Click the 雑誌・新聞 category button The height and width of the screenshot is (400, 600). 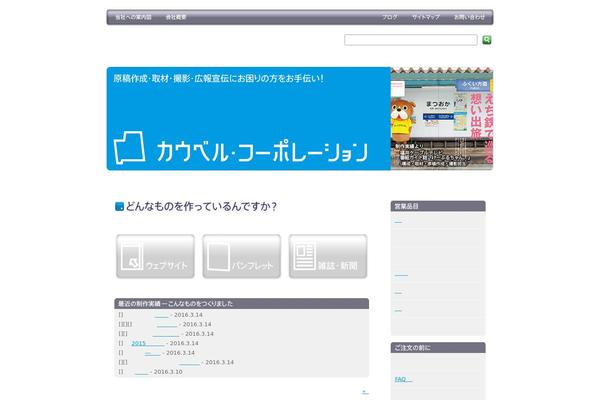(328, 256)
